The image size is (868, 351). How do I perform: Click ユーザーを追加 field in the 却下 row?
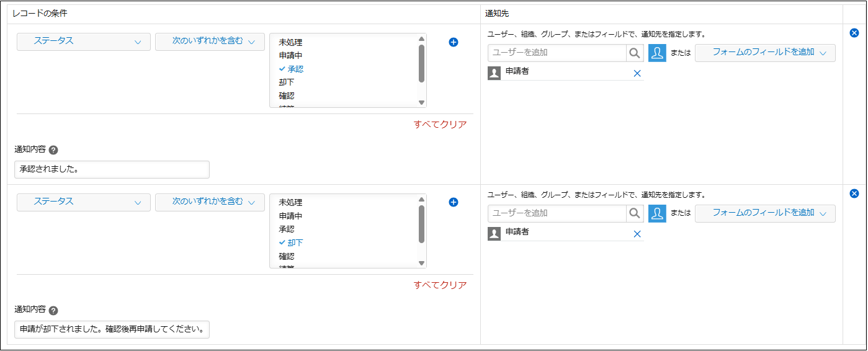pyautogui.click(x=557, y=213)
